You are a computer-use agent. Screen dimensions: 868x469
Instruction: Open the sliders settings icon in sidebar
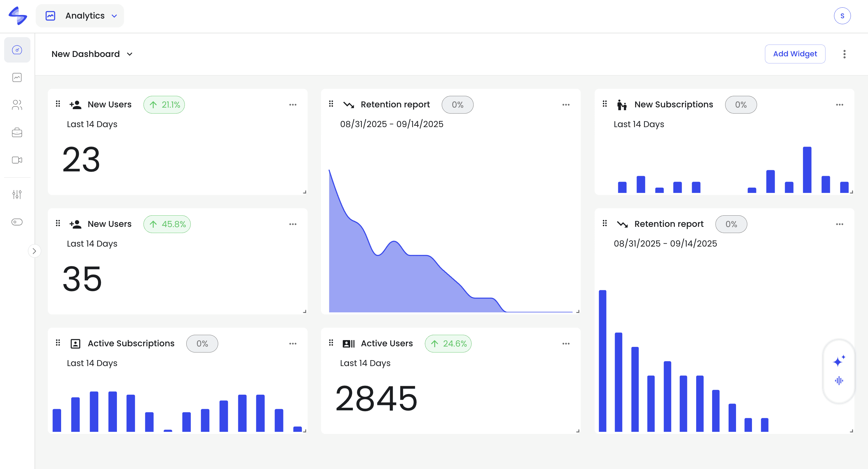click(17, 194)
